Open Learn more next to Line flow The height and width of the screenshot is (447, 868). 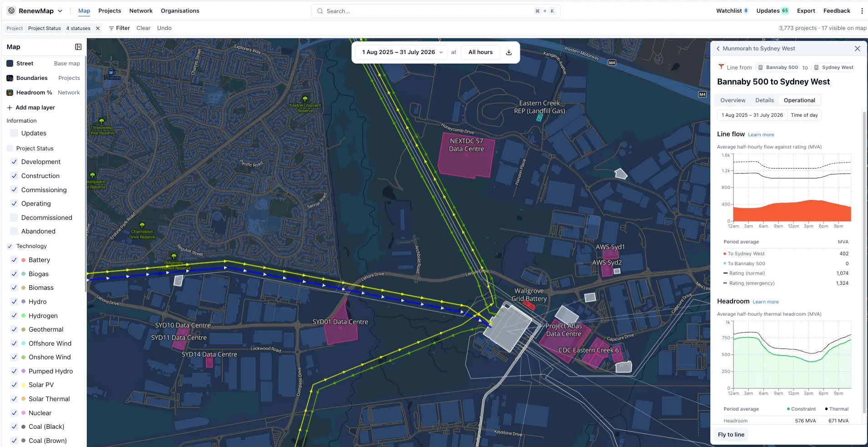coord(761,135)
